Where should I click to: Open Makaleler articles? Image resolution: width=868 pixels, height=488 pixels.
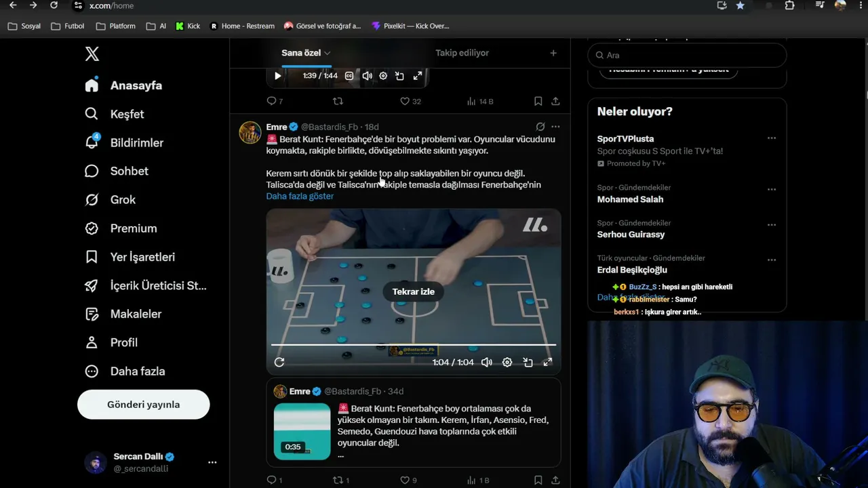click(123, 314)
